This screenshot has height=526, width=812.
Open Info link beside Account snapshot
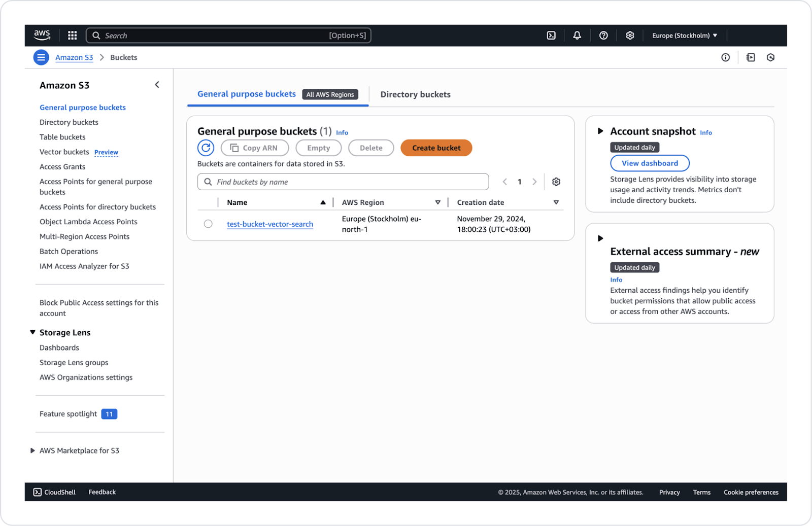[x=706, y=132]
